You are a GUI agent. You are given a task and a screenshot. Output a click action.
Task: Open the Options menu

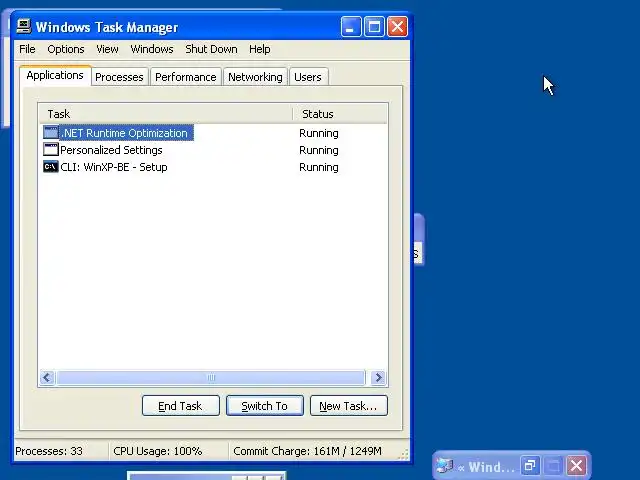point(66,49)
